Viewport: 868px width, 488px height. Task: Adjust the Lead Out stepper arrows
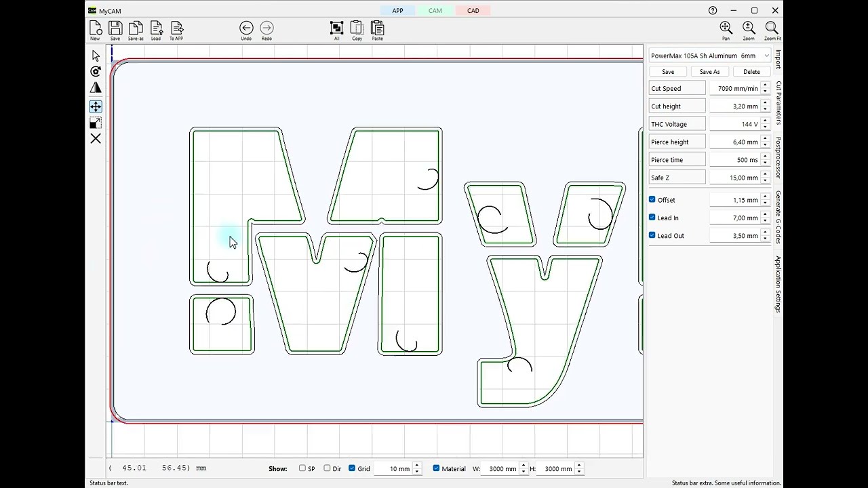765,236
